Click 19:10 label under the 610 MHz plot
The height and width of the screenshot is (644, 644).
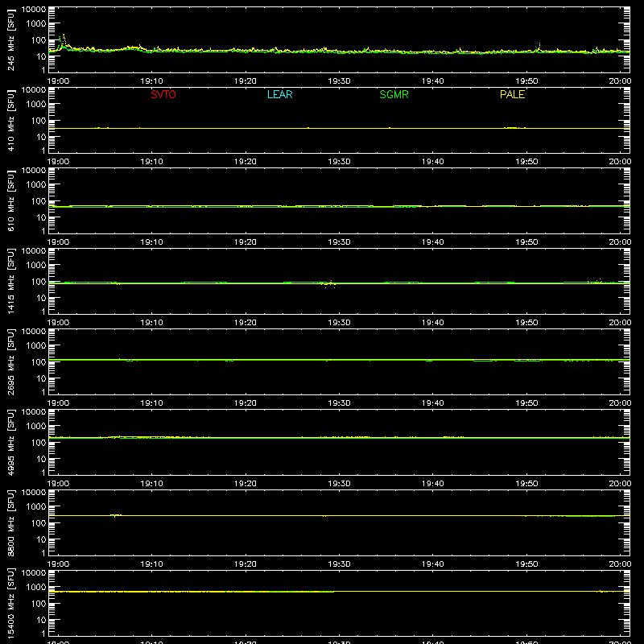coord(151,242)
